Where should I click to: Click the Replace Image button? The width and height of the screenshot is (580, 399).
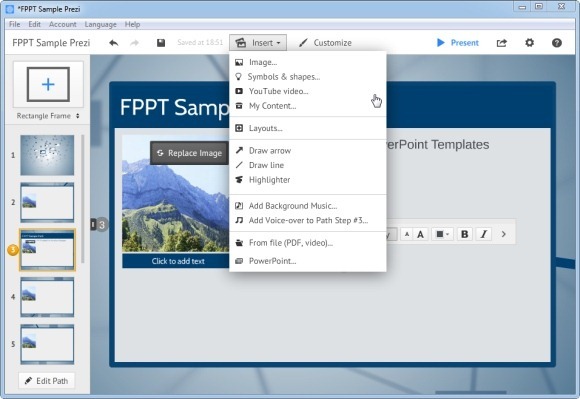(189, 153)
